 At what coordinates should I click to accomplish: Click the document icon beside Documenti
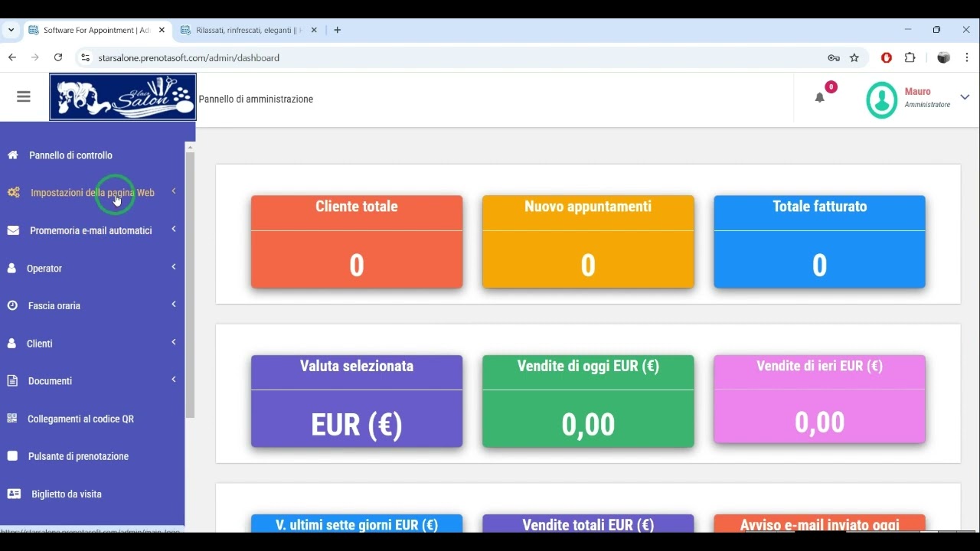[x=12, y=381]
